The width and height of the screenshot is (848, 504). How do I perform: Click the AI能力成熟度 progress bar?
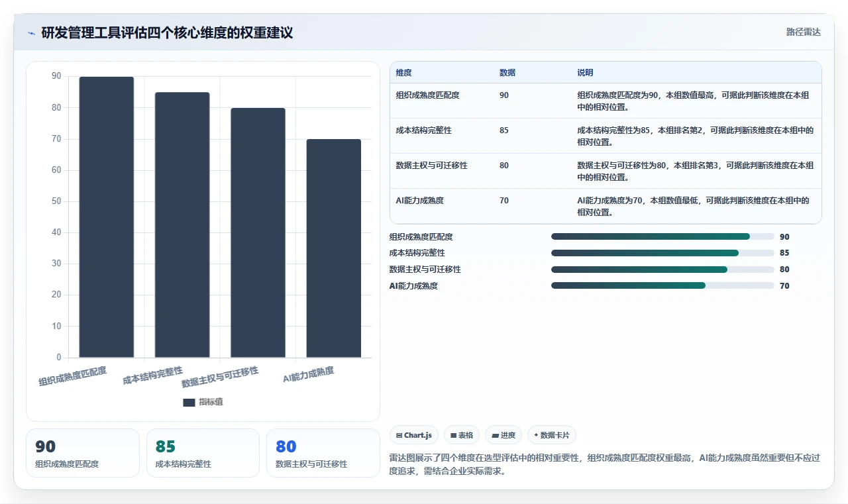[x=662, y=285]
